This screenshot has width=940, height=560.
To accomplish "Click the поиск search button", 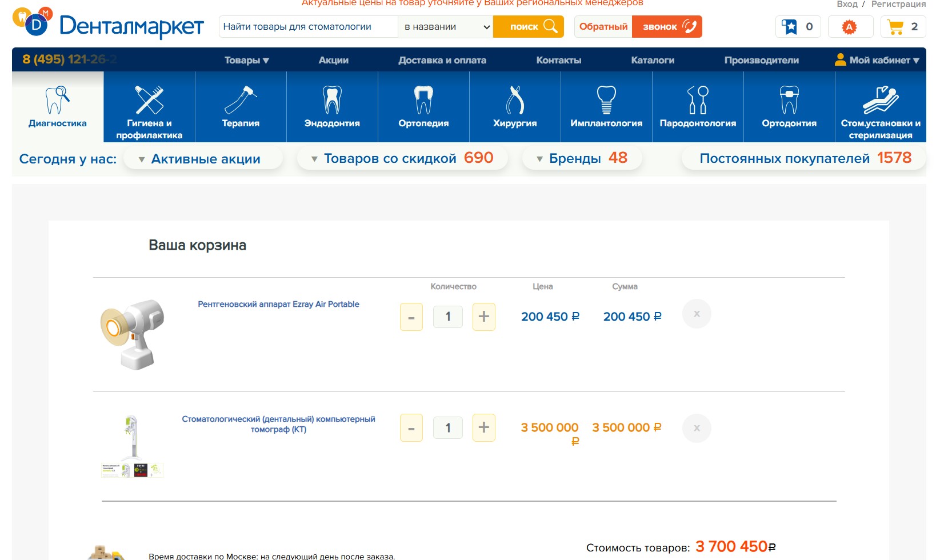I will pos(529,26).
